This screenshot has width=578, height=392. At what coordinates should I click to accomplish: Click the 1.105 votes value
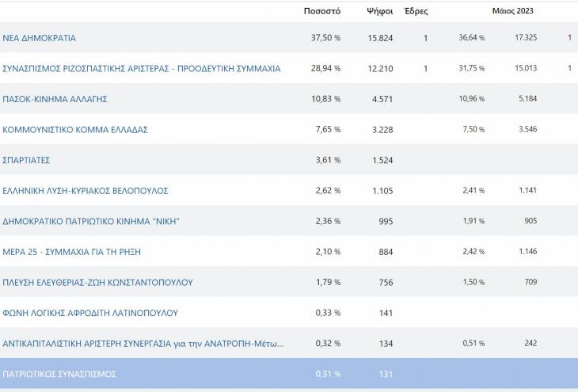pos(382,191)
